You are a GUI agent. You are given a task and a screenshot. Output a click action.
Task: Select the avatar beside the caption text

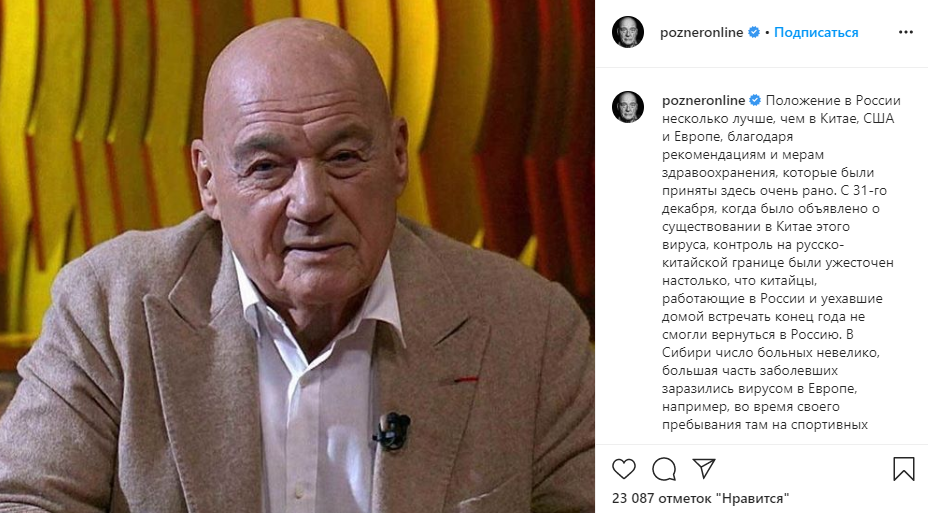(x=628, y=107)
